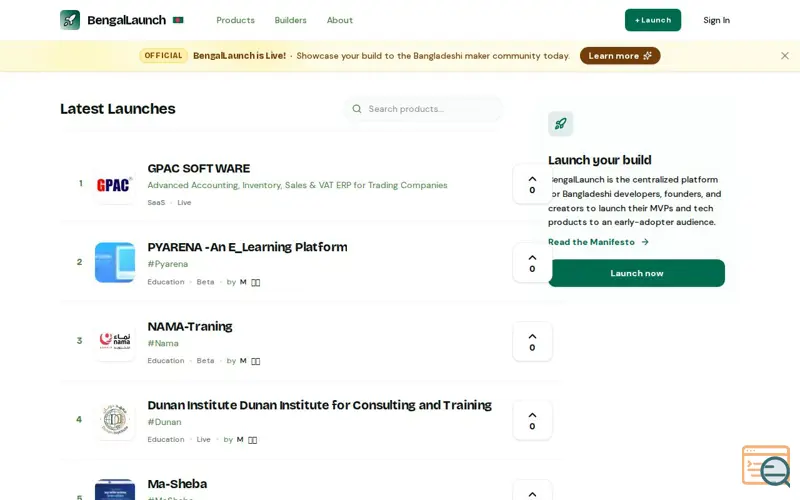Click the Beta status on the PYARENA row
Screen dimensions: 800x500
tap(205, 282)
